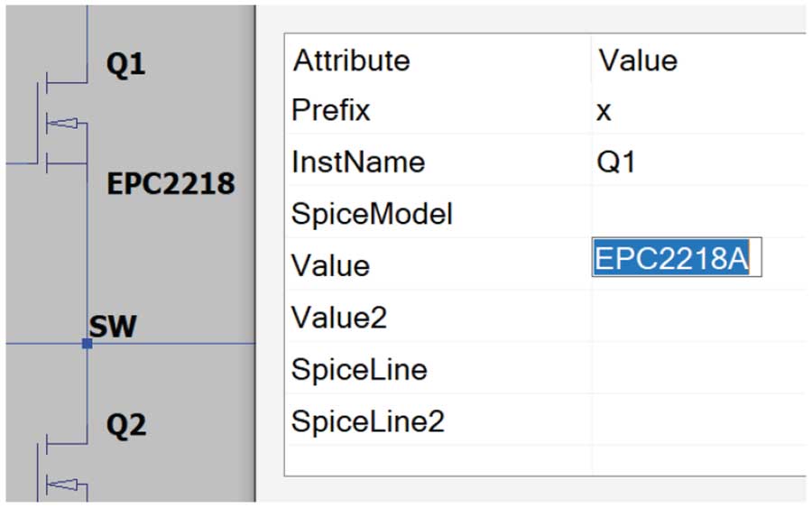Select the Value2 attribute row
The width and height of the screenshot is (812, 508).
(x=337, y=318)
